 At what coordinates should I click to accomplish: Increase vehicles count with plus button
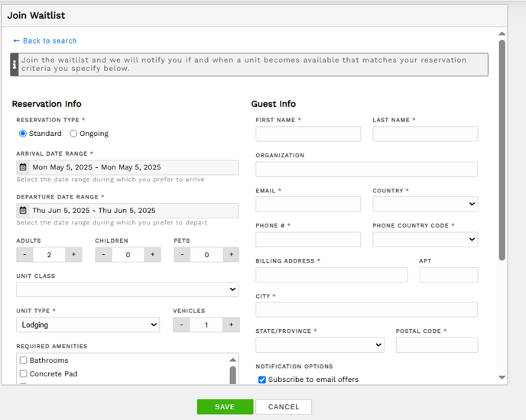[231, 325]
